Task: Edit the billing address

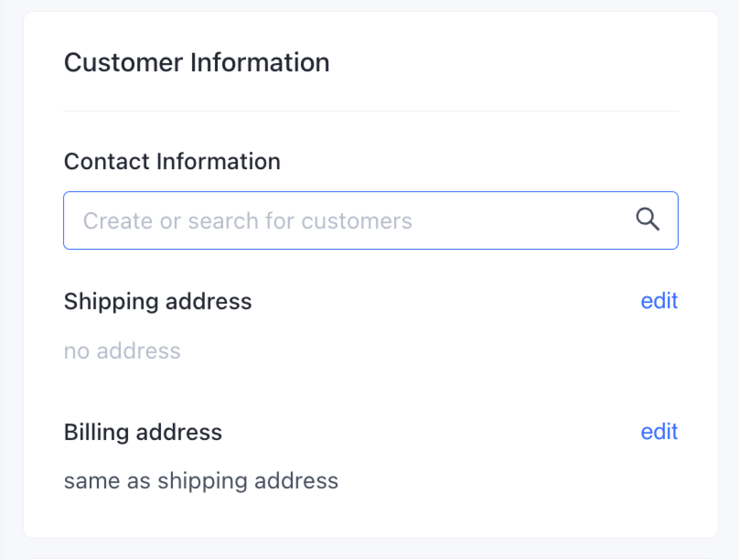Action: [x=659, y=431]
